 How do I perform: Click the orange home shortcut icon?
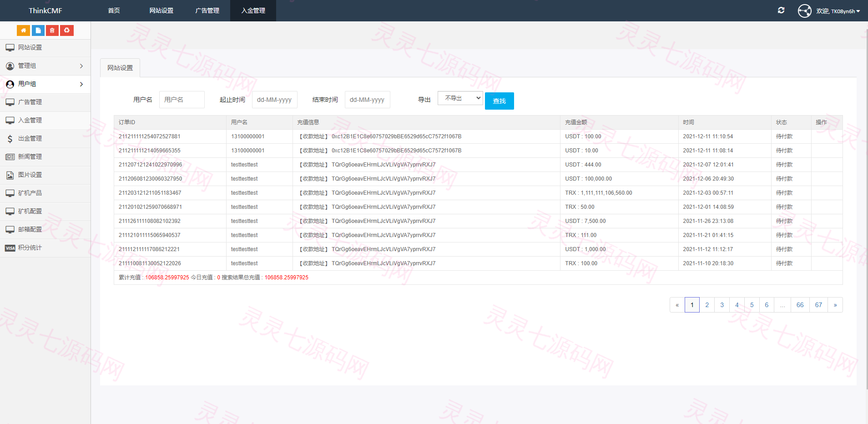[23, 30]
